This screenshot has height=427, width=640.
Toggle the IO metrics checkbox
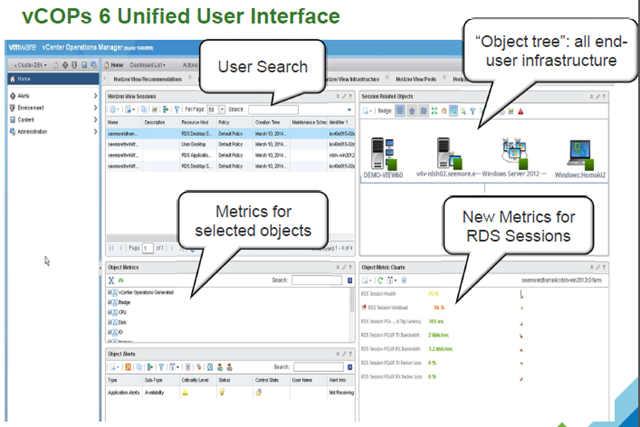pyautogui.click(x=110, y=332)
